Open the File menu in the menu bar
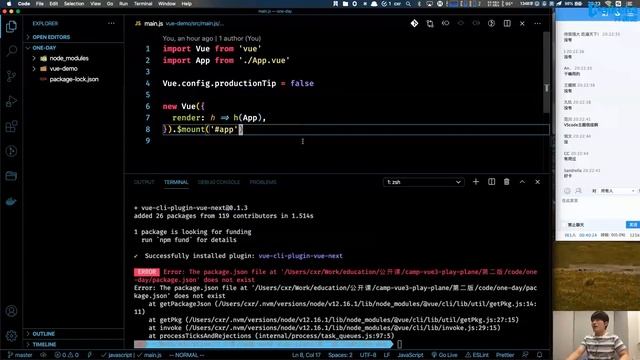Screen dimensions: 640x360 [x=40, y=4]
